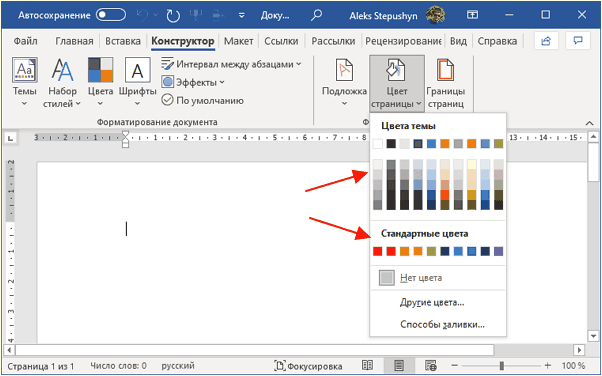Open the Effects (Эффекты) dropdown

[193, 82]
